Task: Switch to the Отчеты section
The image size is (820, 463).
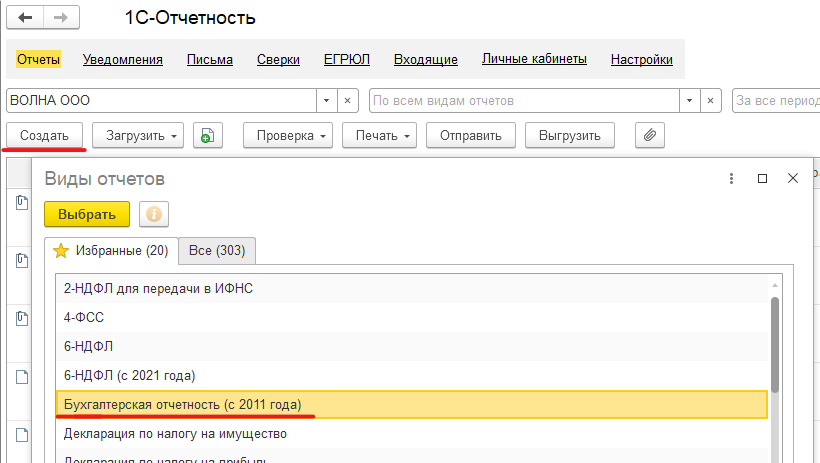Action: 38,60
